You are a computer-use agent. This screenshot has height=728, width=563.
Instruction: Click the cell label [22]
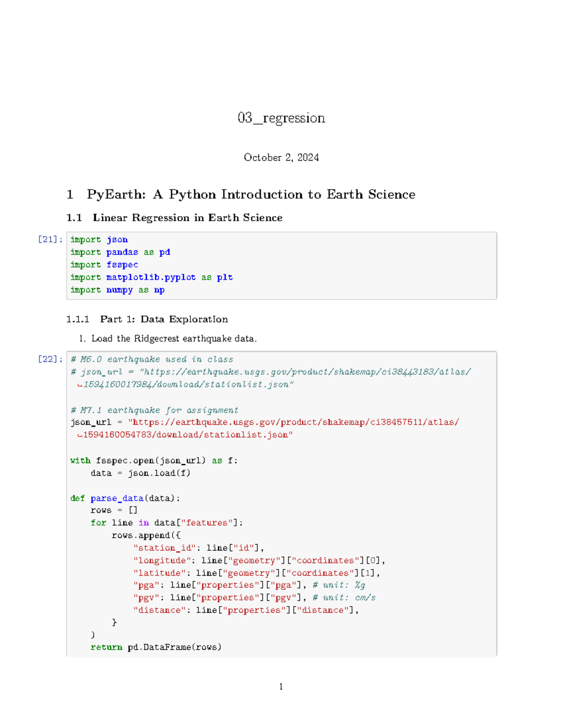(x=49, y=359)
